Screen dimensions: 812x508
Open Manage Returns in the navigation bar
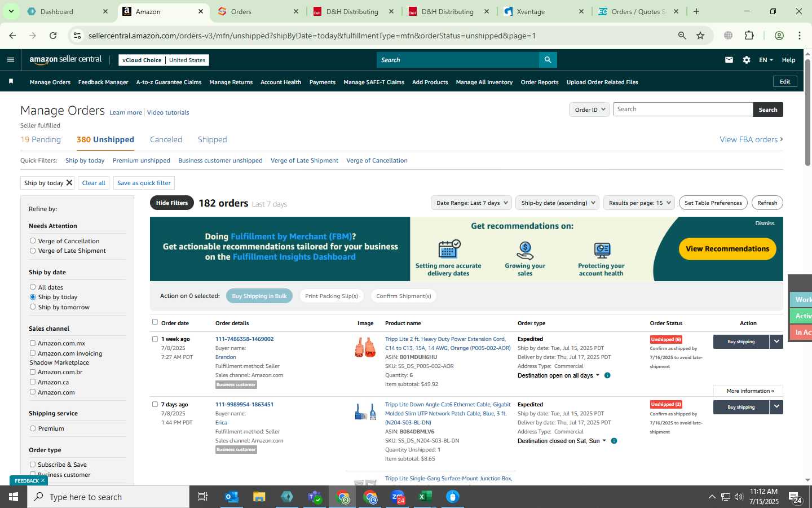click(231, 82)
